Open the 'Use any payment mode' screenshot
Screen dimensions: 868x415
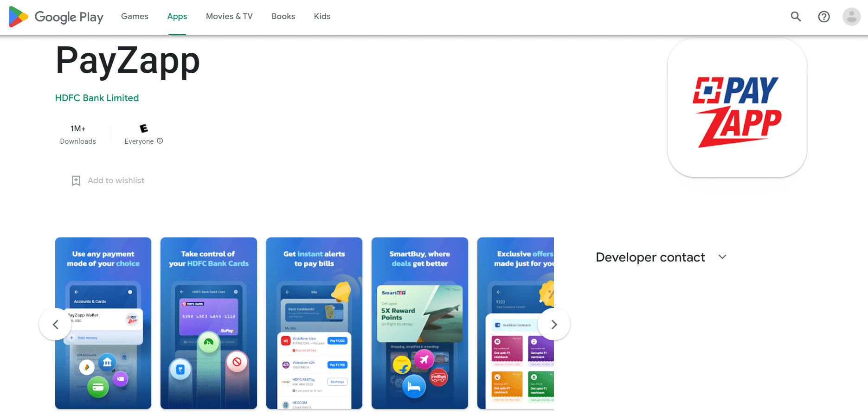pyautogui.click(x=103, y=323)
